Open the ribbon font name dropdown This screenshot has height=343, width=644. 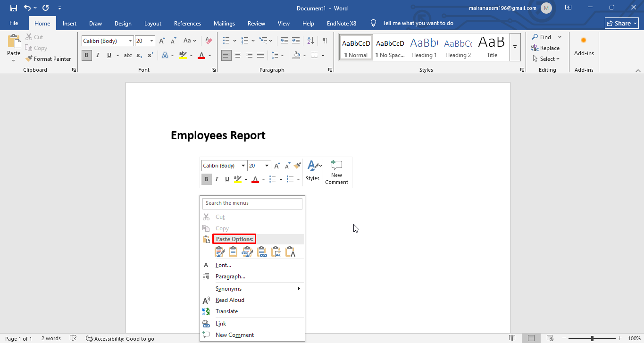coord(130,41)
